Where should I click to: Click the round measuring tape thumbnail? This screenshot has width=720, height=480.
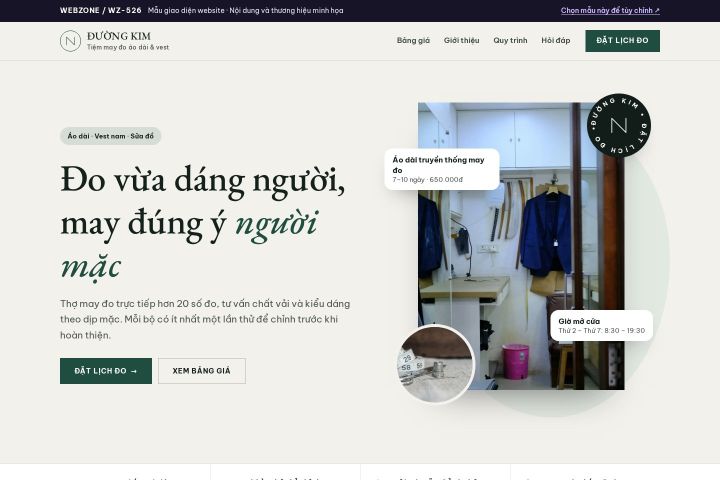[435, 364]
